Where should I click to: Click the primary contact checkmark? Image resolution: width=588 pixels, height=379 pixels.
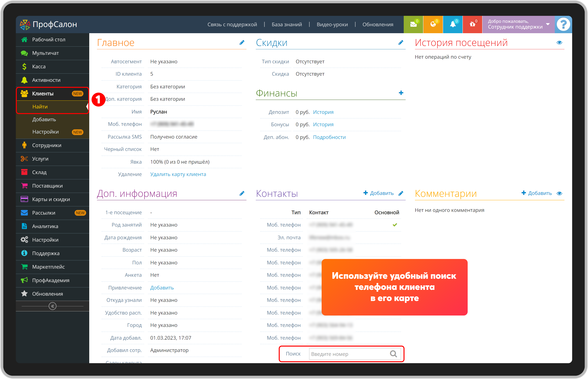pos(395,225)
